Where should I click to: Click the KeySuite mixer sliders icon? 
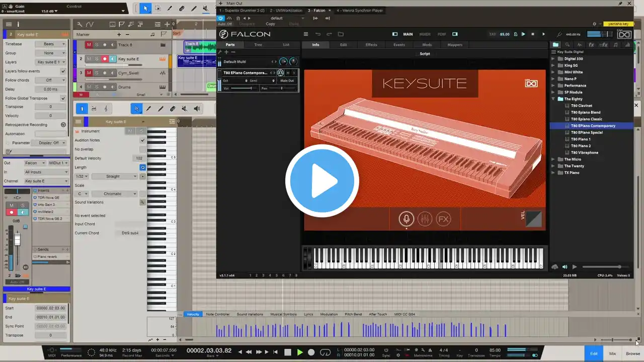(x=425, y=219)
